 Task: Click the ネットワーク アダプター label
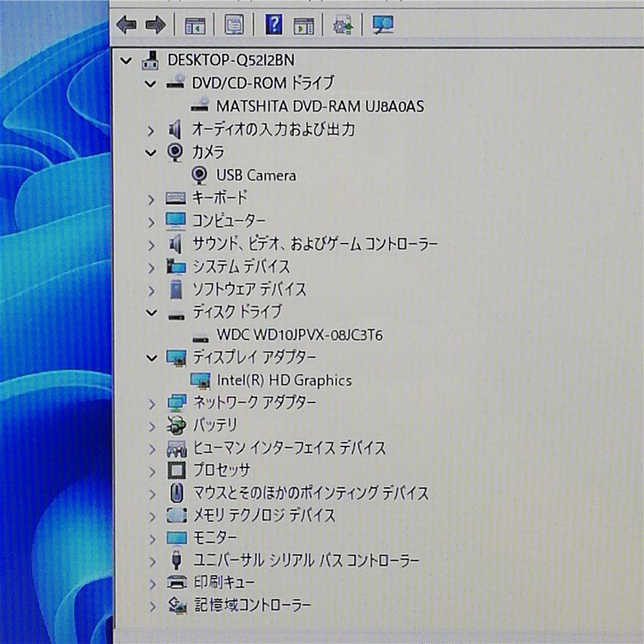tap(254, 402)
